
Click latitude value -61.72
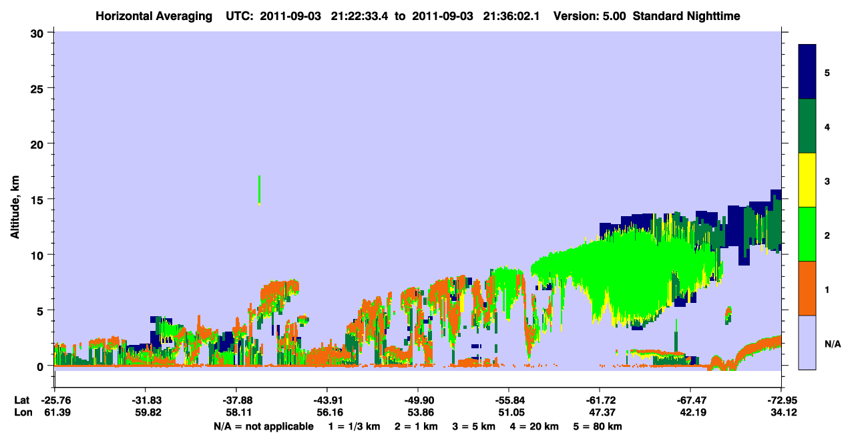600,400
